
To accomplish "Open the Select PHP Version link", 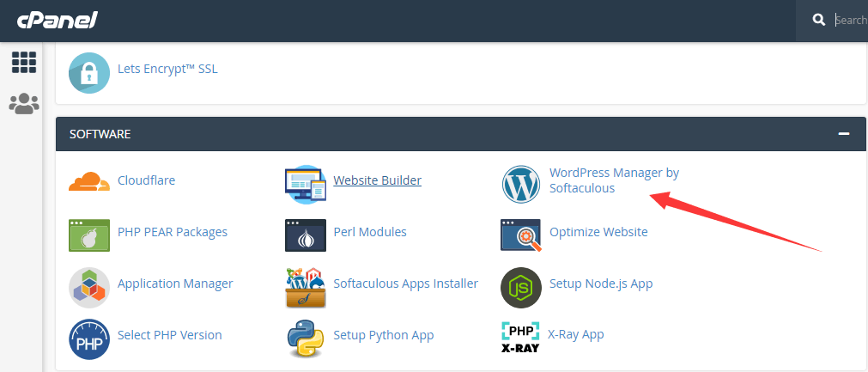I will pos(169,335).
